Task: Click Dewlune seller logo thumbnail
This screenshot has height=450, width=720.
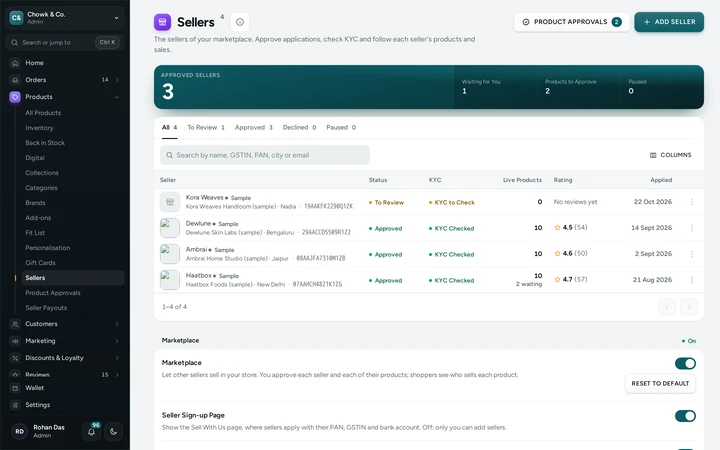Action: [170, 228]
